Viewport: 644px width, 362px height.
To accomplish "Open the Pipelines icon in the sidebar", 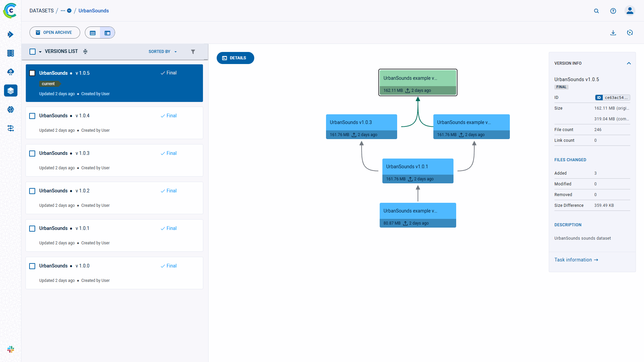I will coord(11,128).
